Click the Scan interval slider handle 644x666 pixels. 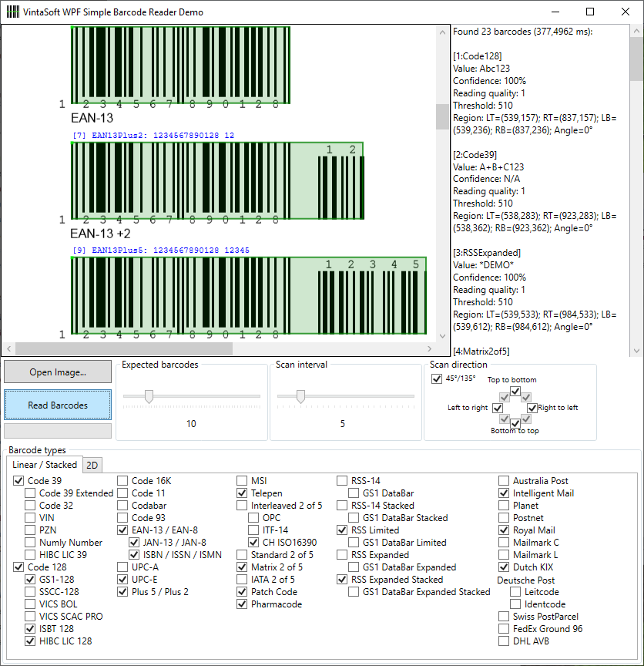tap(300, 396)
